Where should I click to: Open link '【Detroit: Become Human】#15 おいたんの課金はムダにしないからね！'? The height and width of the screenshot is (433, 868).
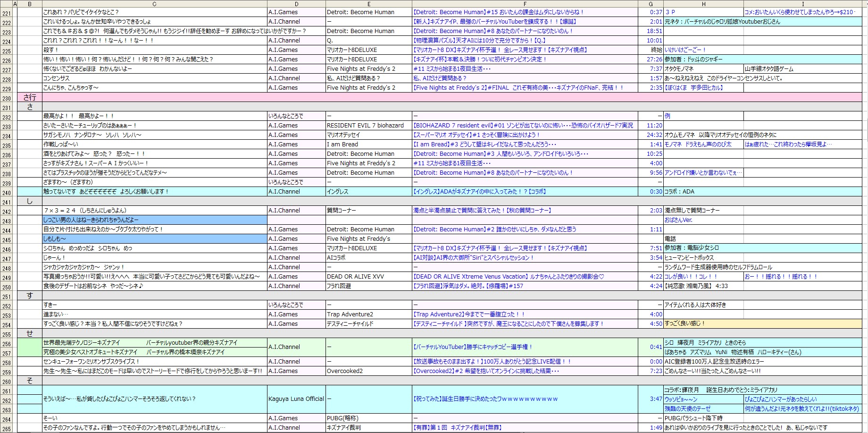[x=499, y=12]
